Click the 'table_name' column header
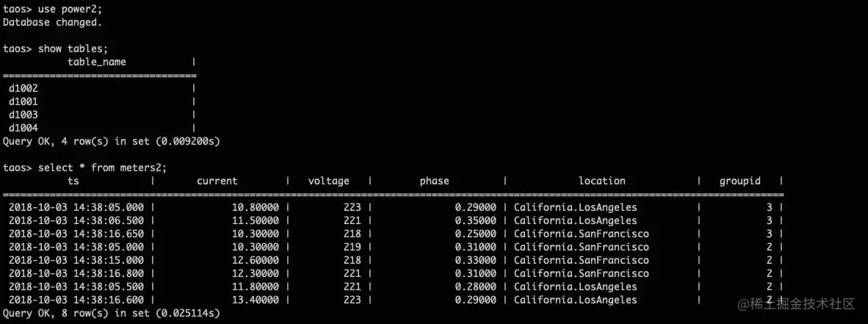The image size is (868, 324). [x=97, y=62]
